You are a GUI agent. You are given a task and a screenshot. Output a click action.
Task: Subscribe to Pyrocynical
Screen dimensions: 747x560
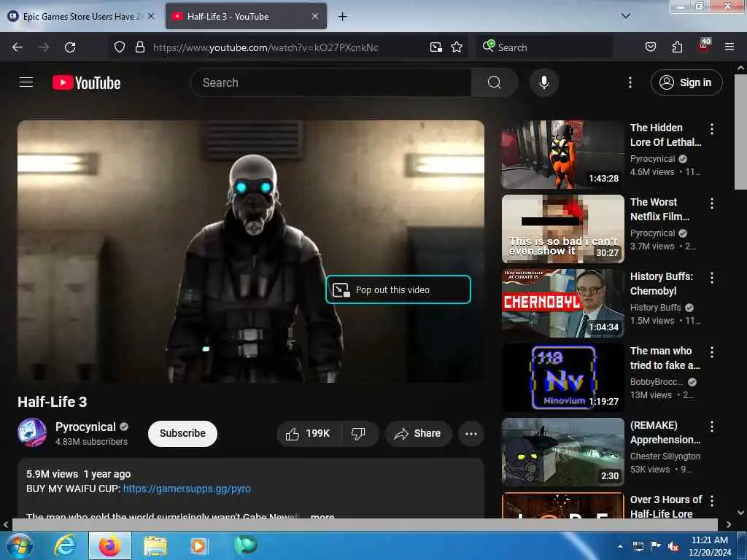point(182,433)
